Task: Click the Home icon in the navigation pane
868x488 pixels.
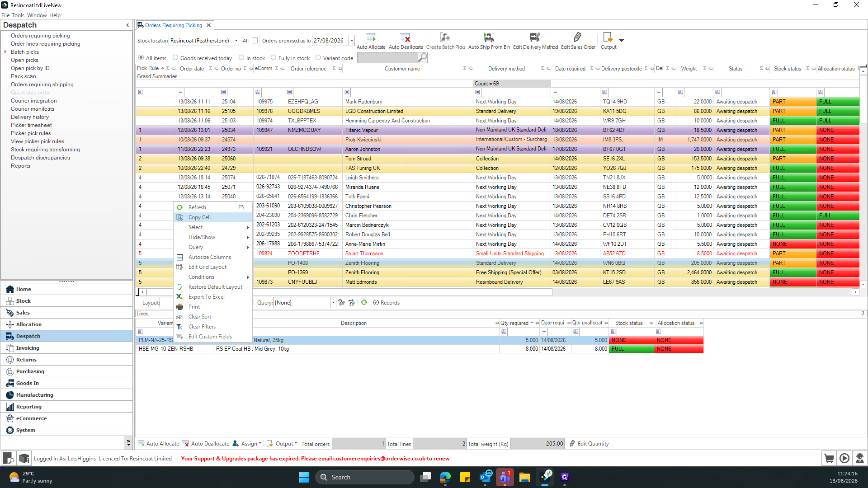Action: pyautogui.click(x=10, y=289)
